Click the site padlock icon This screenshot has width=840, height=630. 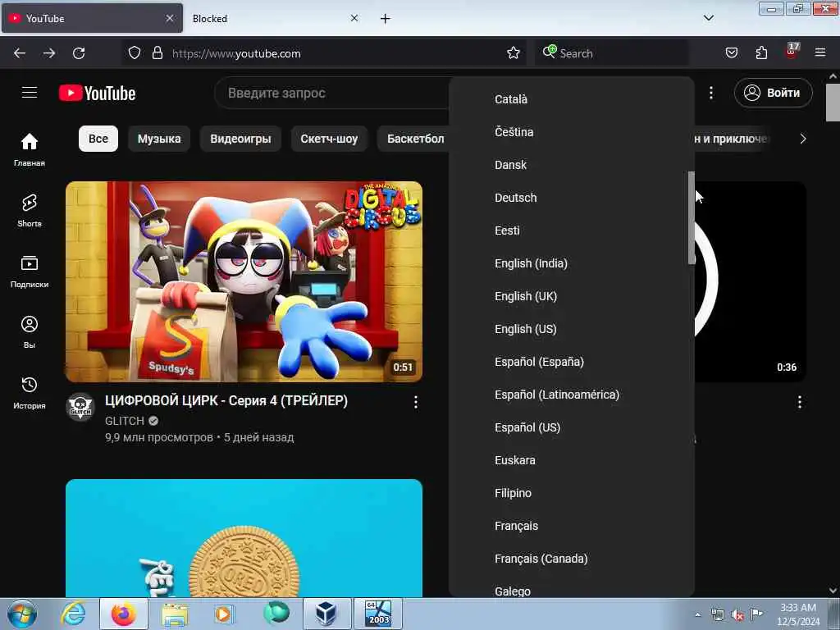[x=157, y=53]
